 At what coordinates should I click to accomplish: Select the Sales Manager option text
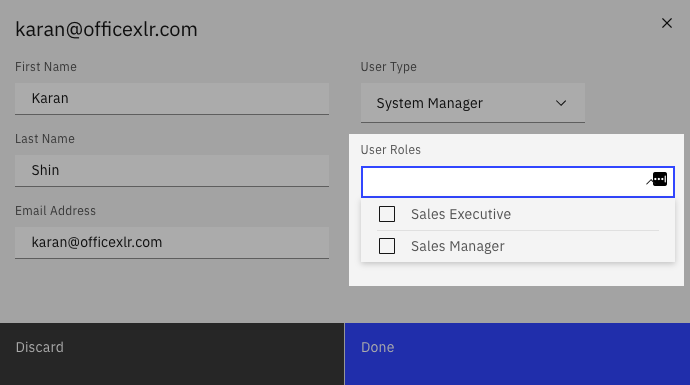[x=458, y=246]
